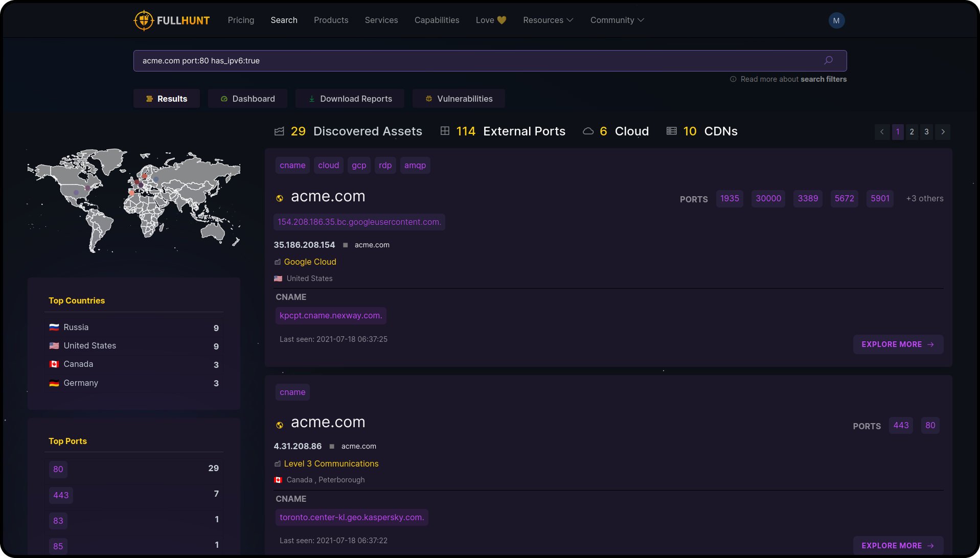Select port 5901 badge

[880, 199]
